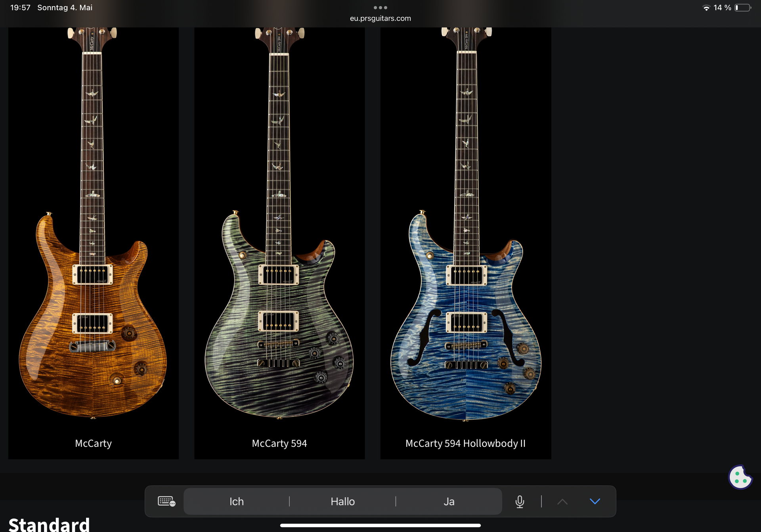761x532 pixels.
Task: Open the cookie settings icon
Action: point(740,477)
